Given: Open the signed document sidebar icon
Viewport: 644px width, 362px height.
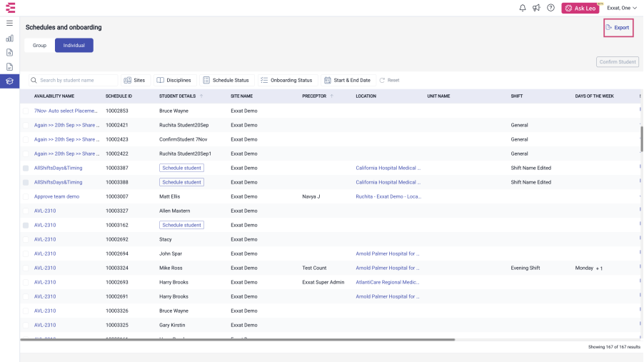Looking at the screenshot, I should tap(9, 66).
